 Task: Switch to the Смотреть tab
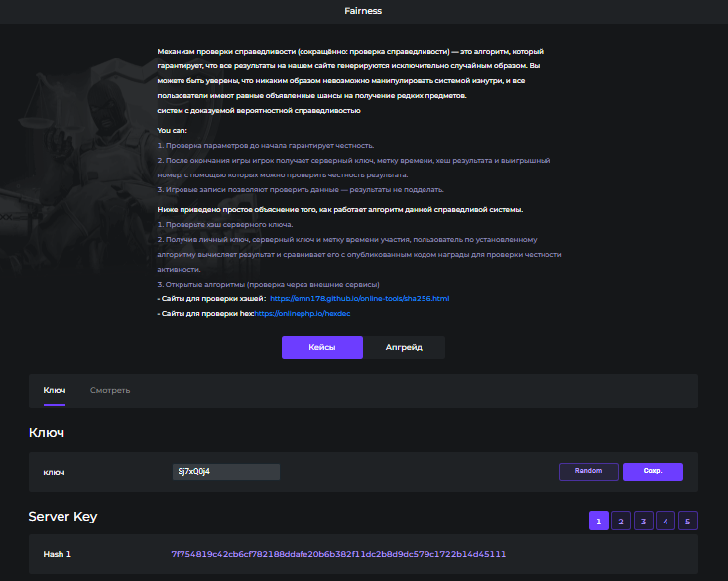[110, 390]
